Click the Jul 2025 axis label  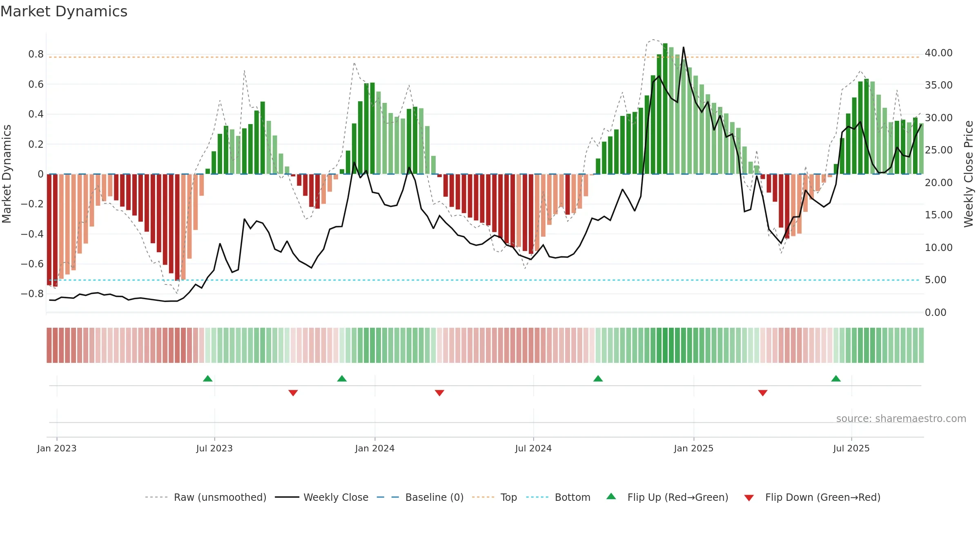tap(851, 448)
